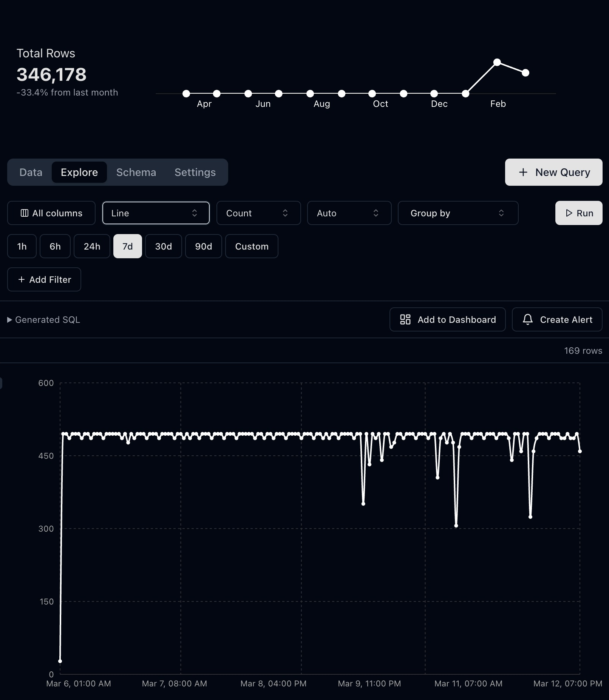The image size is (609, 700).
Task: Switch to the Data tab
Action: 31,172
